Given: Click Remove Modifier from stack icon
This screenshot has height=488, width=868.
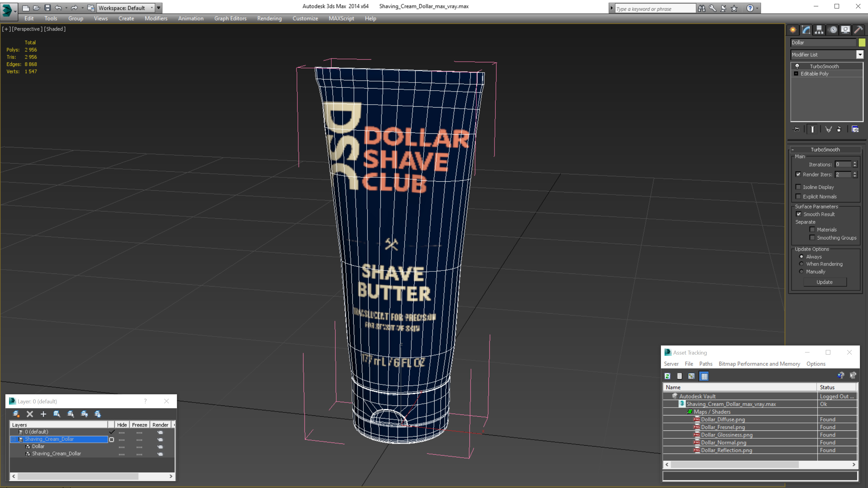Looking at the screenshot, I should [x=839, y=129].
